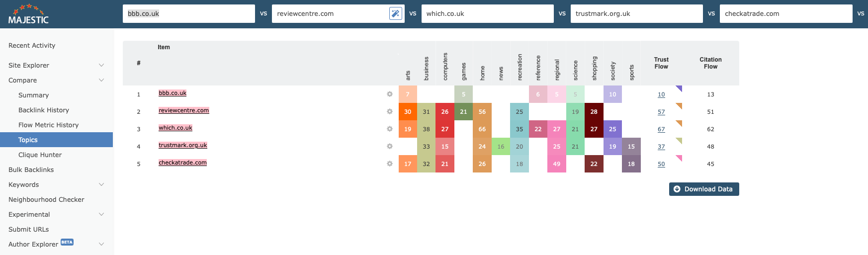Viewport: 868px width, 255px height.
Task: Open the Summary compare page
Action: (x=33, y=95)
